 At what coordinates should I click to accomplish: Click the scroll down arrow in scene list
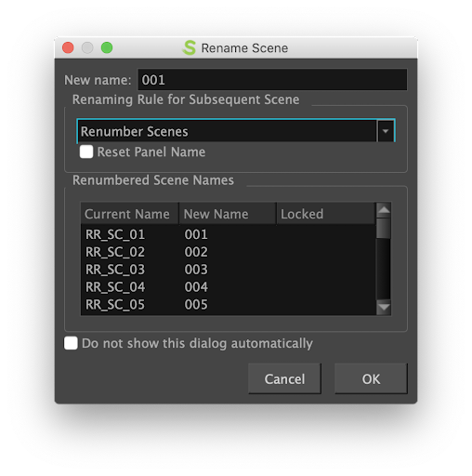pyautogui.click(x=384, y=308)
